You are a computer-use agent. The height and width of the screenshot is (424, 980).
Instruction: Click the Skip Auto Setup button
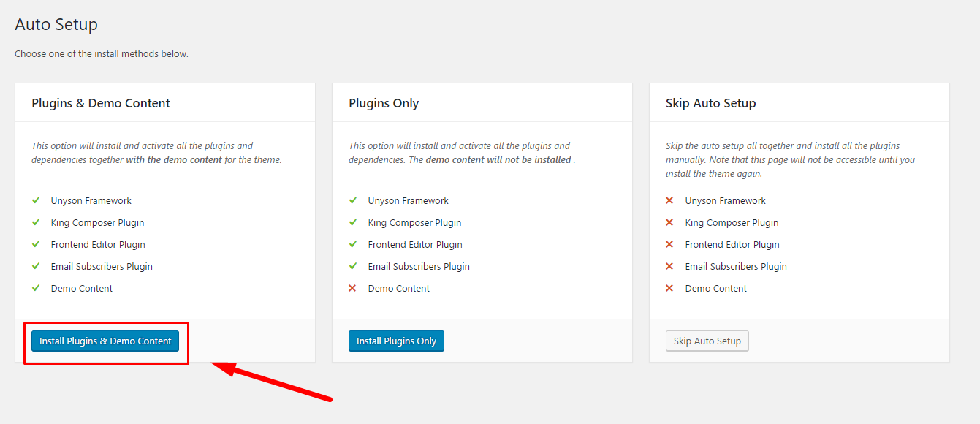pyautogui.click(x=707, y=341)
